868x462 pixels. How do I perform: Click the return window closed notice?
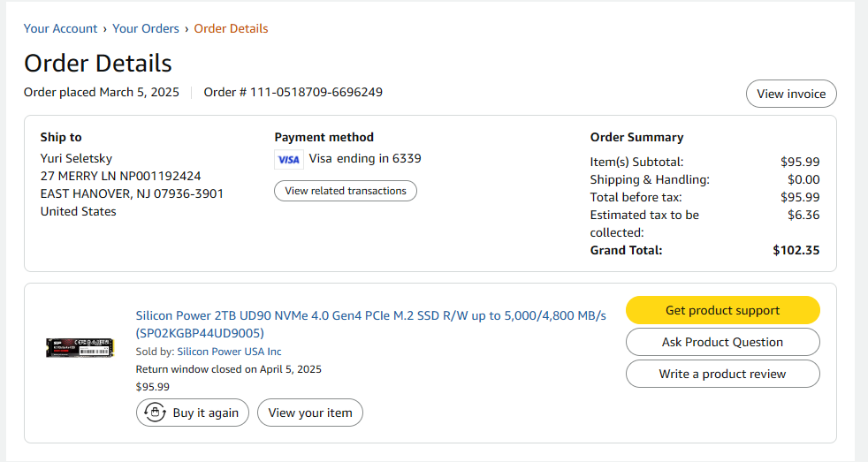228,369
